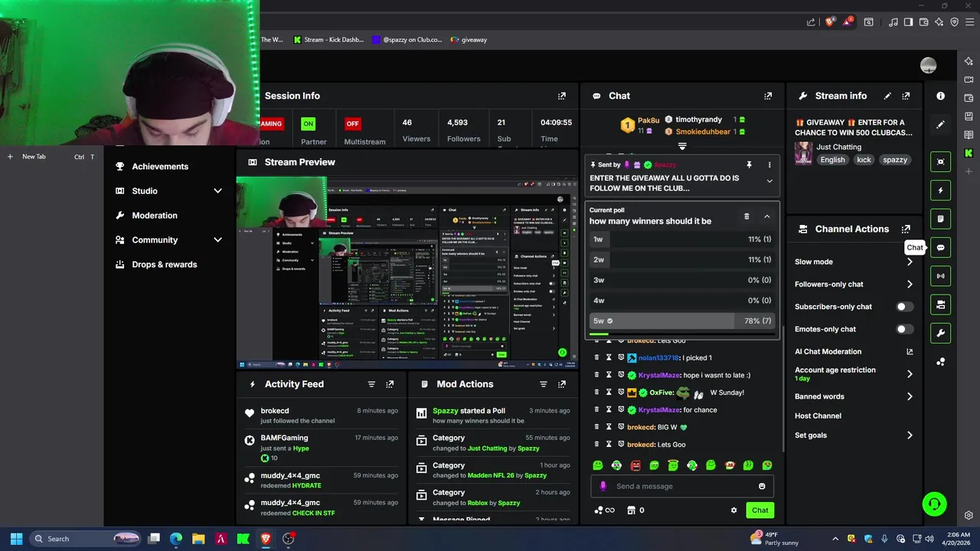This screenshot has width=980, height=551.
Task: Open the pinned message three-dot menu
Action: (769, 165)
